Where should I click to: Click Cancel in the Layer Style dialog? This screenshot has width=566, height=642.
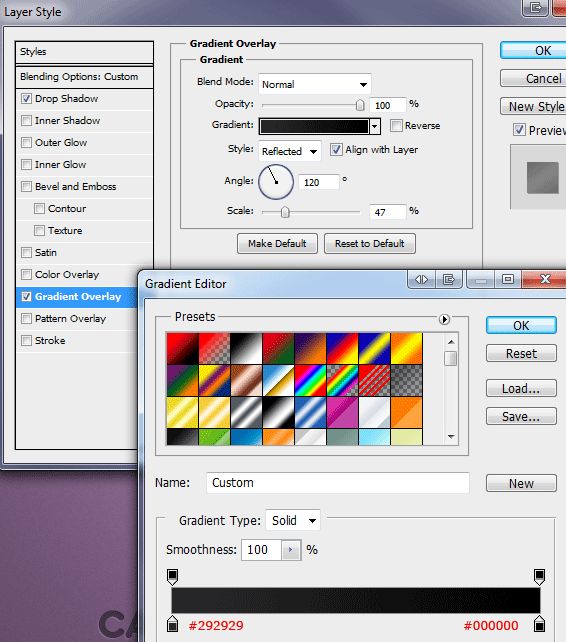(x=533, y=78)
